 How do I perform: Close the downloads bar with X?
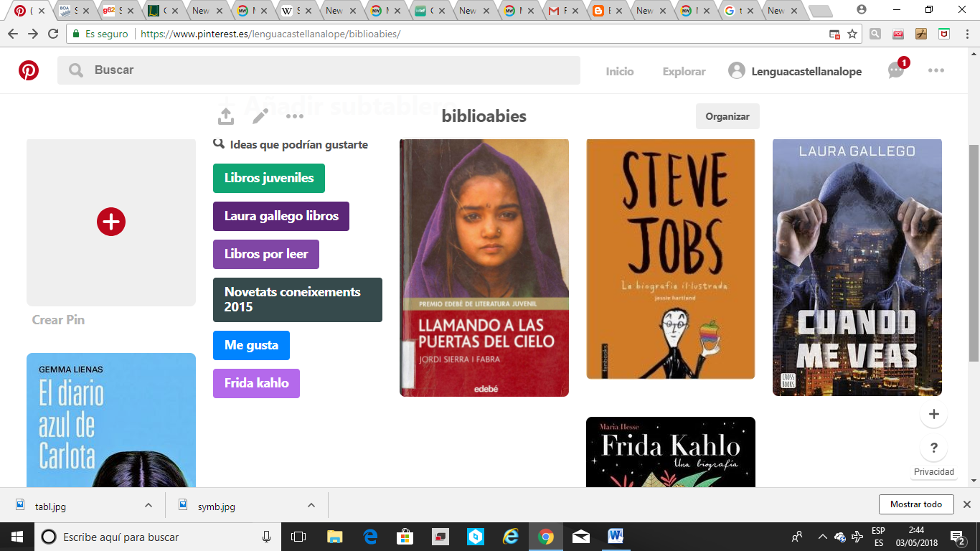point(966,504)
